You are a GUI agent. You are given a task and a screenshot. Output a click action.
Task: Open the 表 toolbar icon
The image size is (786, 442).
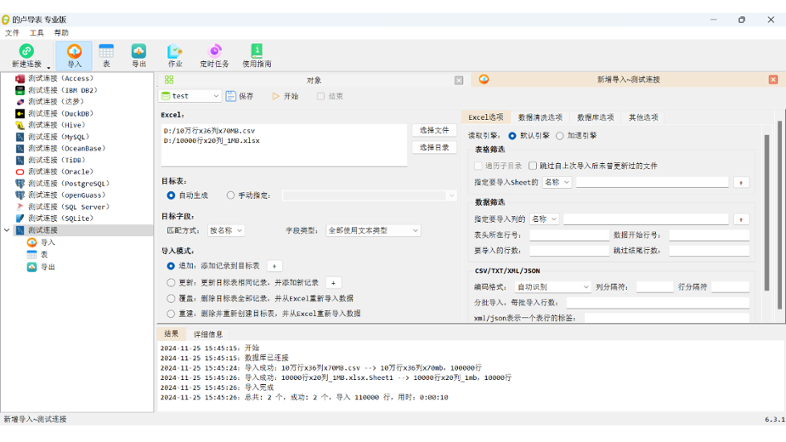click(x=106, y=51)
